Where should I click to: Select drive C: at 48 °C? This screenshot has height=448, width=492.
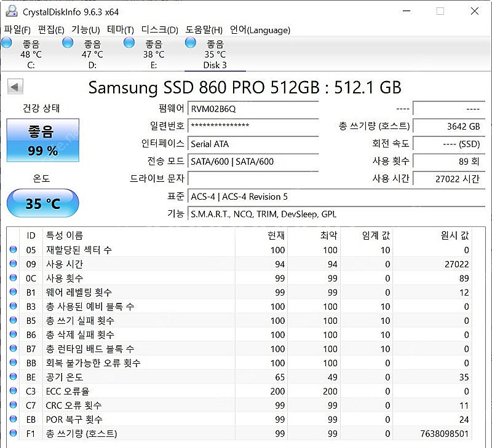tap(31, 54)
